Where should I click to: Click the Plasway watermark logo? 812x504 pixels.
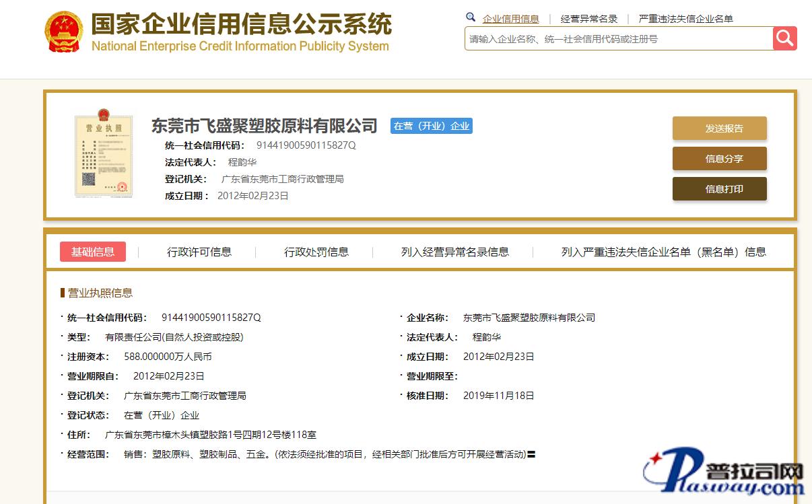(x=724, y=478)
